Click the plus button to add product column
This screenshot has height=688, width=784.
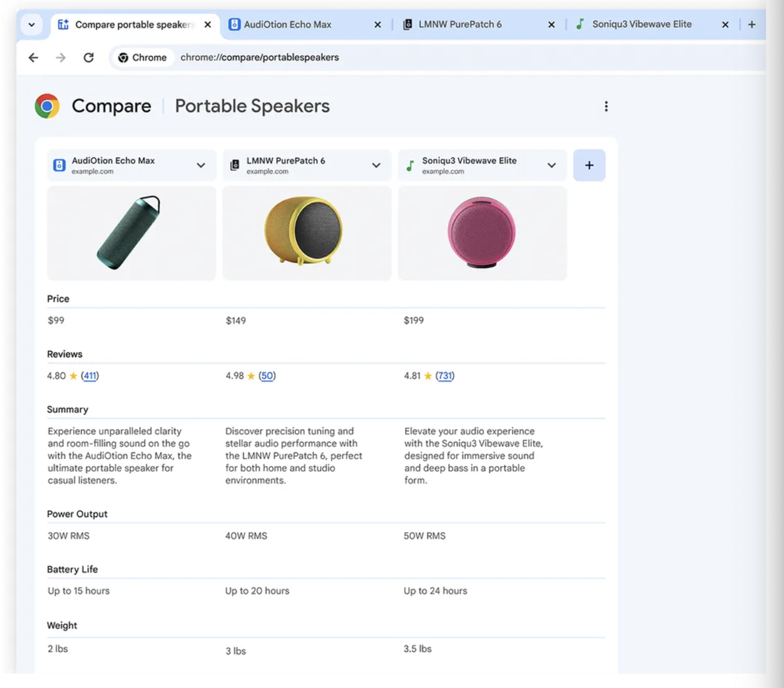point(589,165)
